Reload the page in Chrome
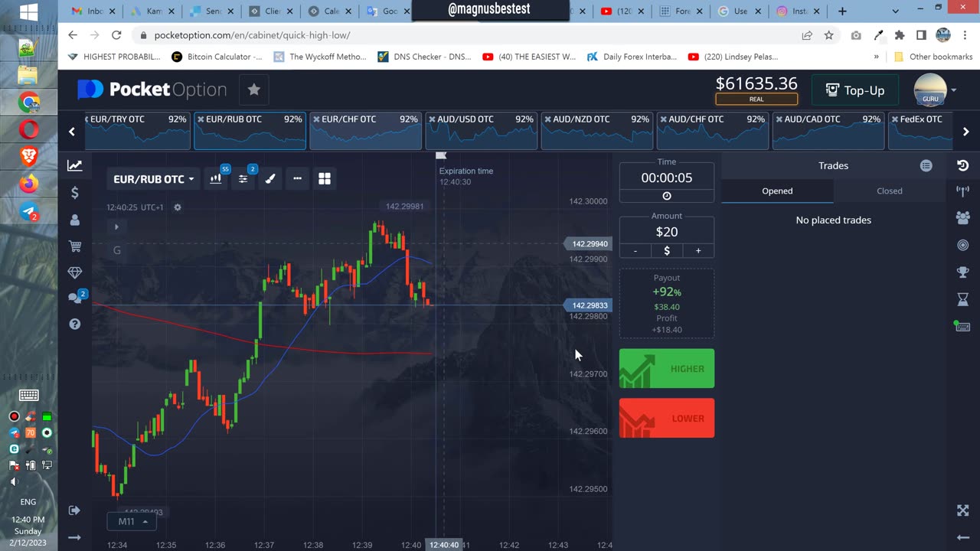This screenshot has width=980, height=551. 116,35
